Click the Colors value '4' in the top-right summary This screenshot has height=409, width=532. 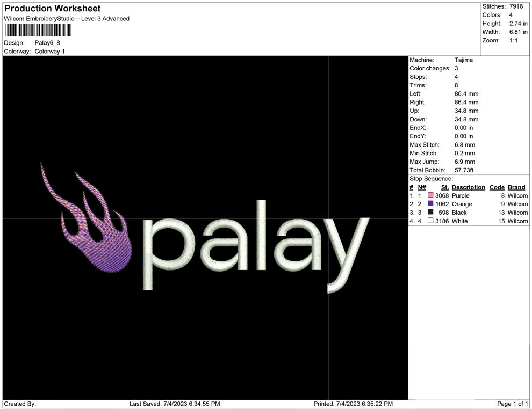[x=511, y=15]
